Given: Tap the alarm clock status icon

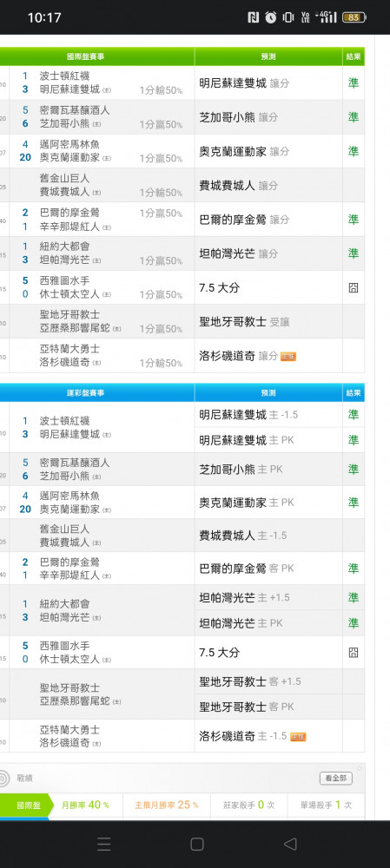Looking at the screenshot, I should 270,17.
